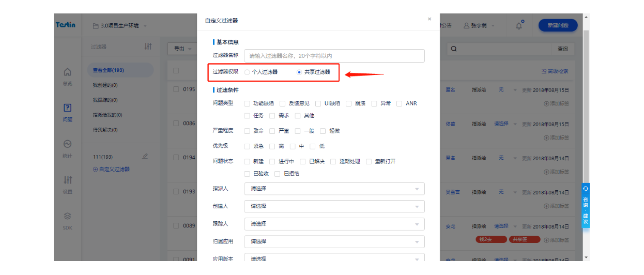Check the 高 priority checkbox
Screen dimensions: 644x275
click(272, 146)
